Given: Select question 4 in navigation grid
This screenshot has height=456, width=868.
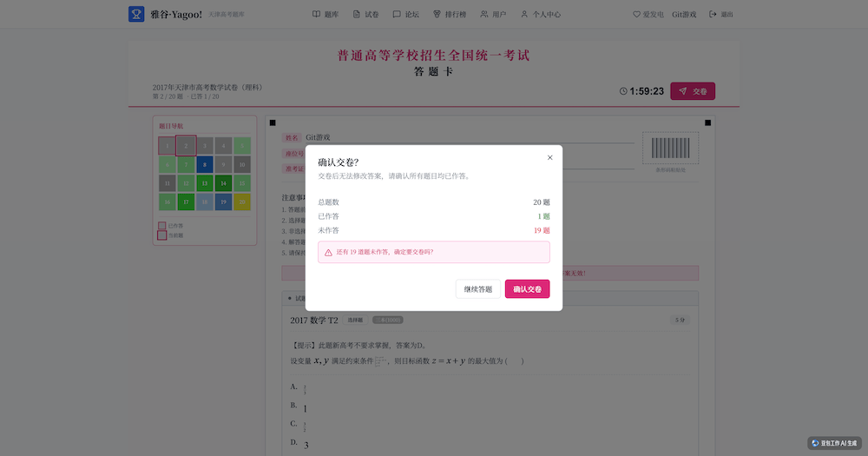Looking at the screenshot, I should click(223, 146).
